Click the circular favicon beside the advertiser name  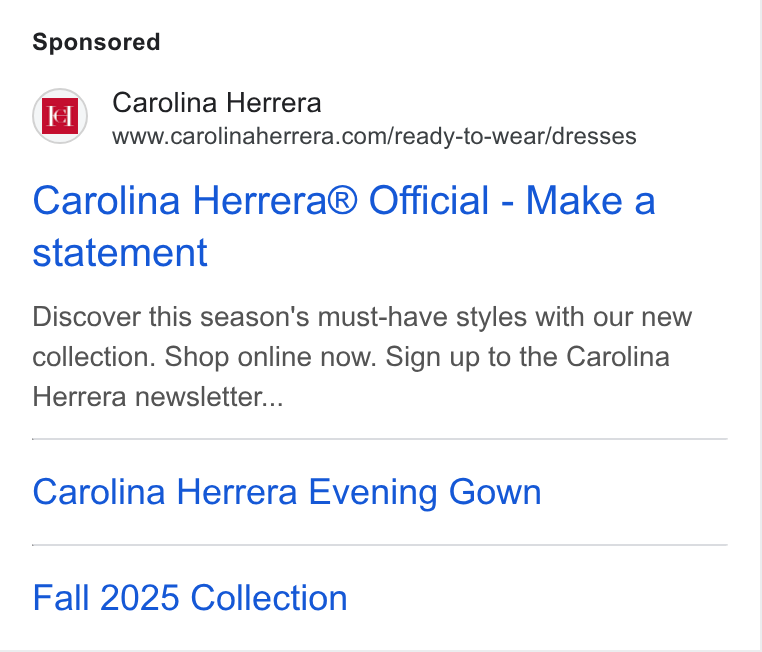point(60,116)
